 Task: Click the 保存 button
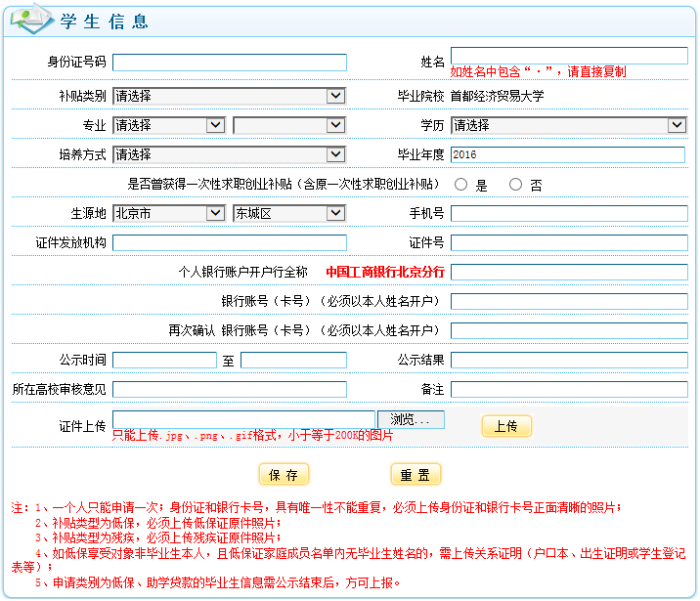[284, 475]
